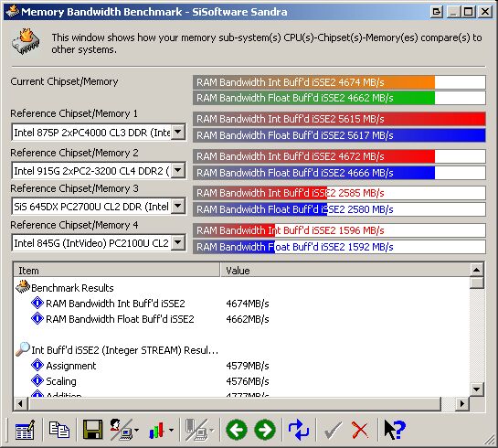
Task: Click the info icon beside RAM Bandwidth Float
Action: [37, 318]
